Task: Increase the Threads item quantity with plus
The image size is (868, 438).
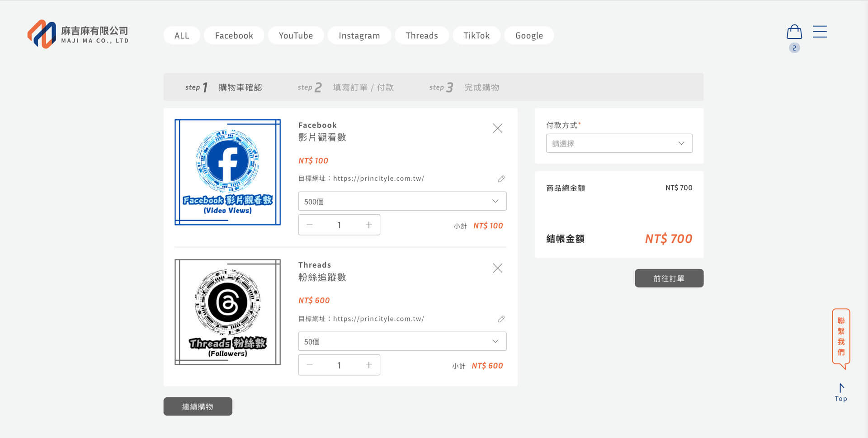Action: click(x=369, y=365)
